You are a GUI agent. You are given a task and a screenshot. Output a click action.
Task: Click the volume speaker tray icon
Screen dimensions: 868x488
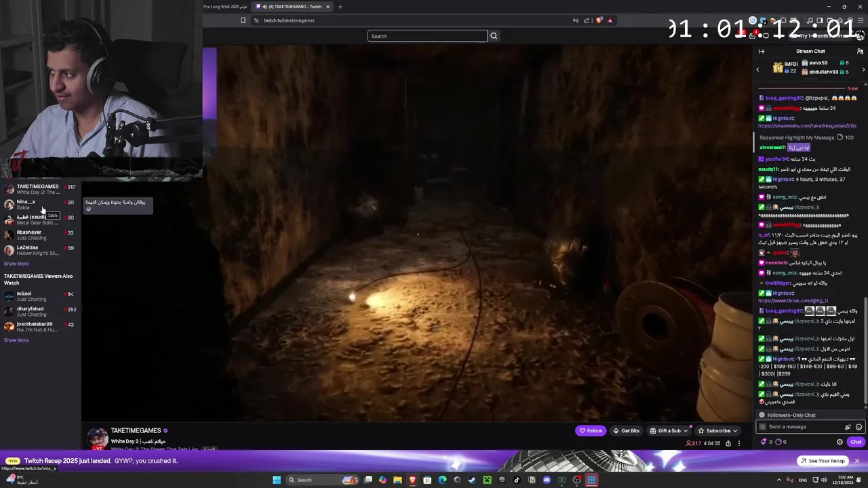click(824, 480)
